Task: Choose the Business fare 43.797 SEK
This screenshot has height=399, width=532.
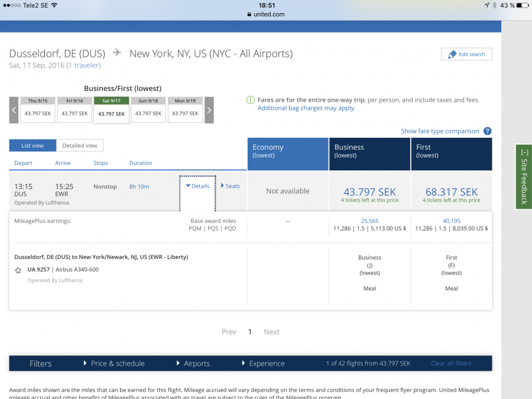Action: pos(369,192)
